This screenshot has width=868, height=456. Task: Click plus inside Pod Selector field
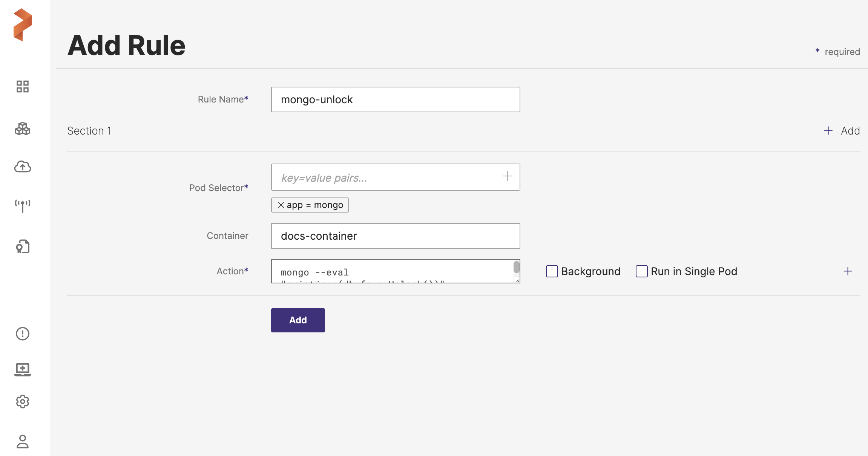tap(508, 176)
